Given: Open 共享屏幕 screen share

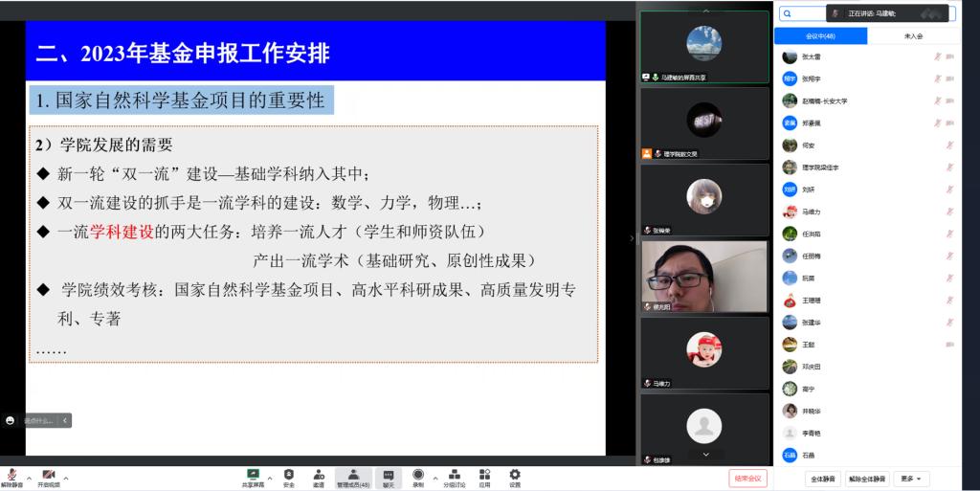Looking at the screenshot, I should click(x=253, y=475).
